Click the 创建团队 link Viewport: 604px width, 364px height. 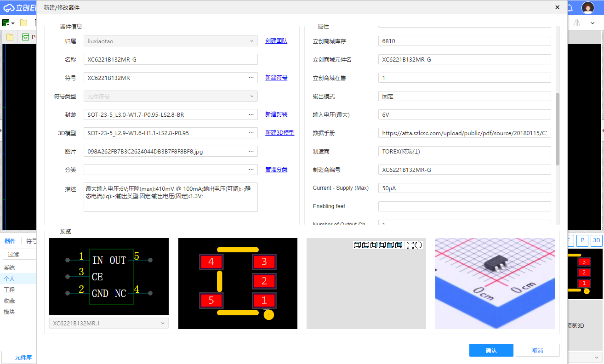coord(276,41)
